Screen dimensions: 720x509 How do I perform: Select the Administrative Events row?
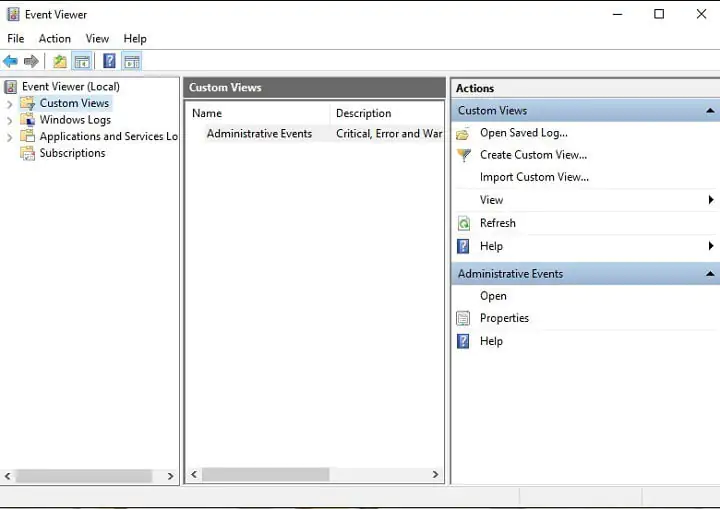tap(259, 134)
